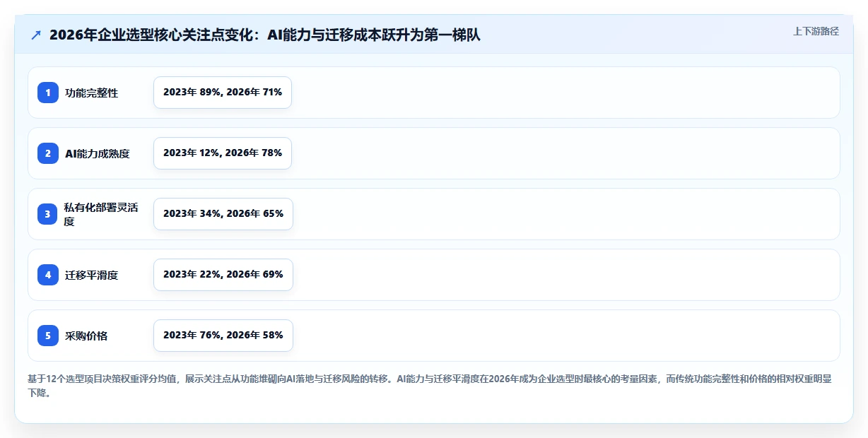Screen dimensions: 868x438
Task: Click the number 5 badge for 采购价格
Action: (48, 336)
